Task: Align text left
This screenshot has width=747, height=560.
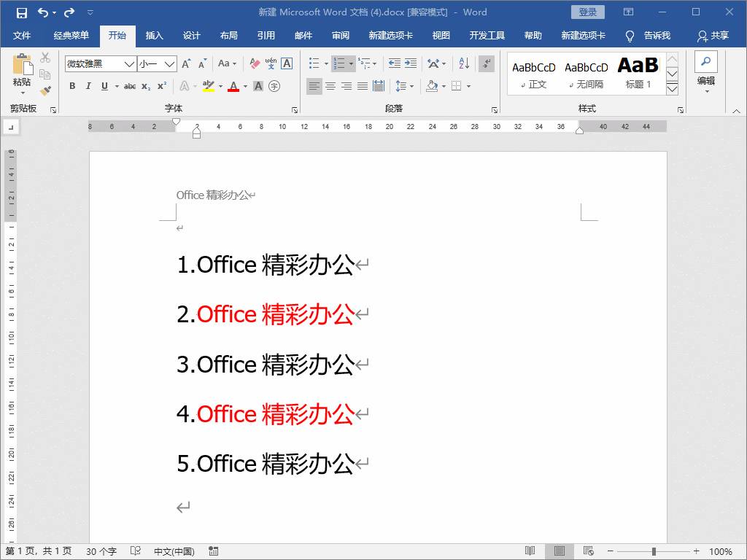Action: [314, 86]
